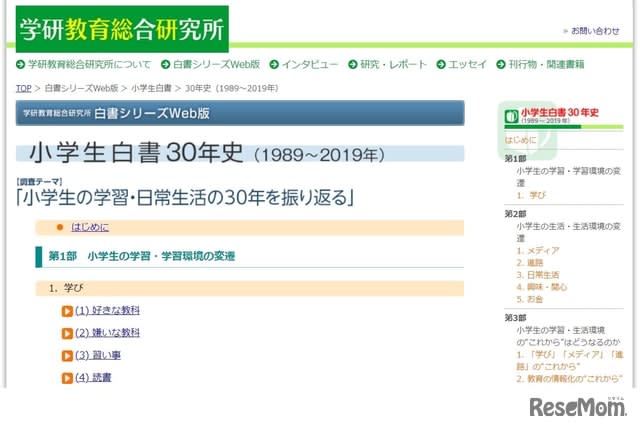Screen dimensions: 640x430
Task: Open 5．お金 in the sidebar
Action: click(530, 299)
